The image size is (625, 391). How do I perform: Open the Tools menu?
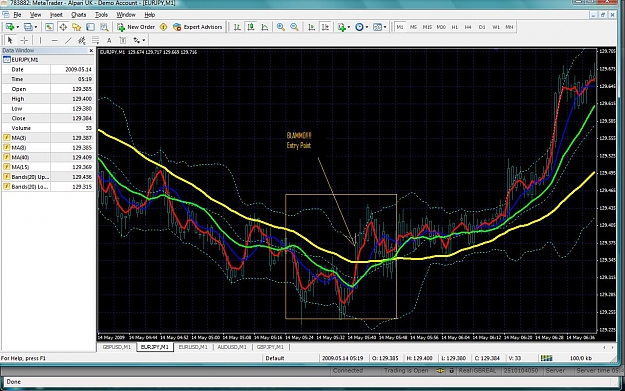[101, 15]
